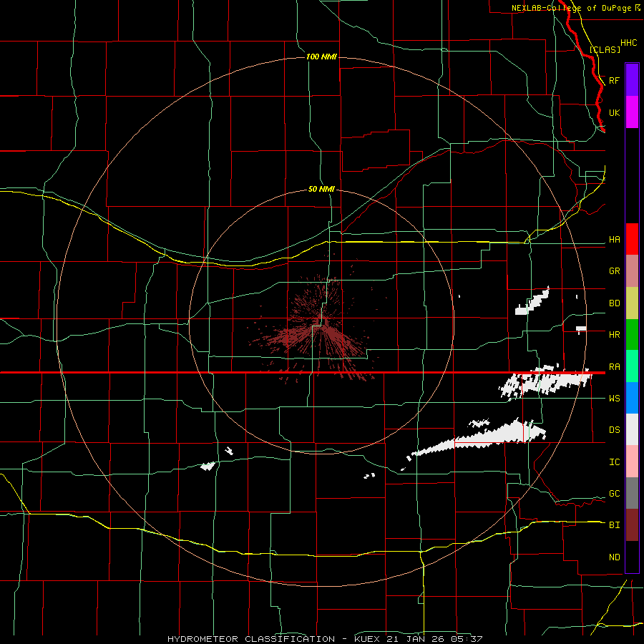Screen dimensions: 644x644
Task: Click the white dry snow echo on the thick red line
Action: tap(545, 382)
